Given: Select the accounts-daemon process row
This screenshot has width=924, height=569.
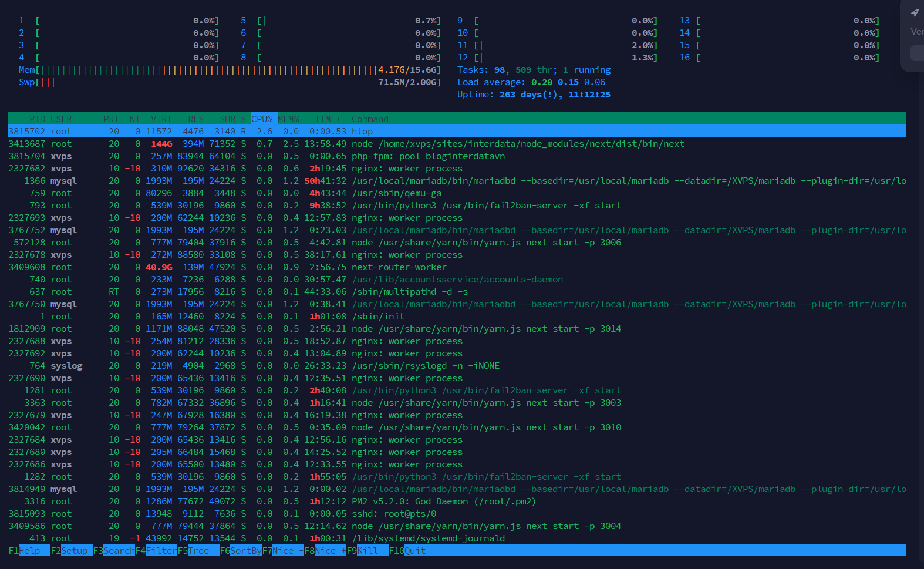Looking at the screenshot, I should pos(457,280).
